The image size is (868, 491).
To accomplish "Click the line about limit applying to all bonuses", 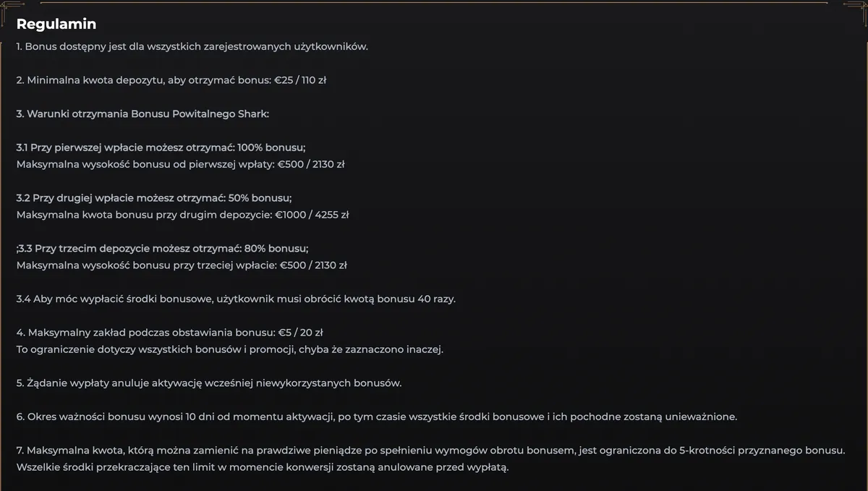I will coord(230,349).
